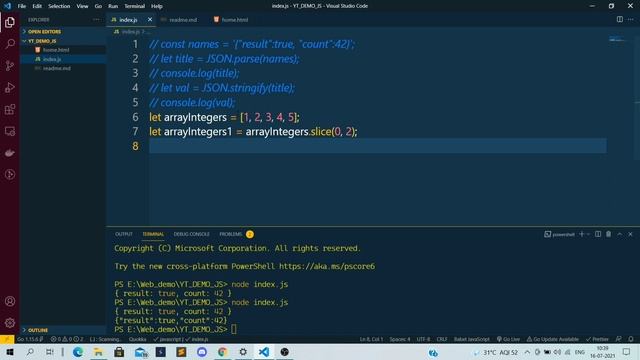Click Quokka in the status bar
The height and width of the screenshot is (360, 640).
click(138, 339)
